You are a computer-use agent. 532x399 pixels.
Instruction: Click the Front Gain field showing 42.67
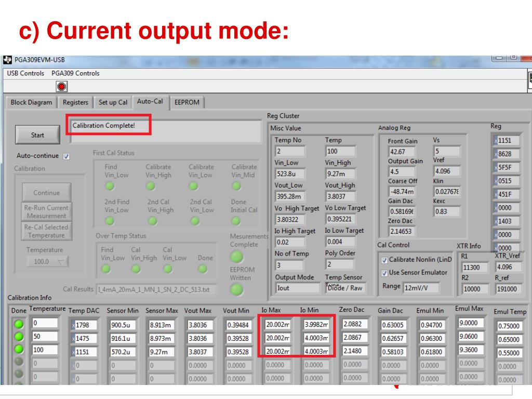click(x=402, y=152)
